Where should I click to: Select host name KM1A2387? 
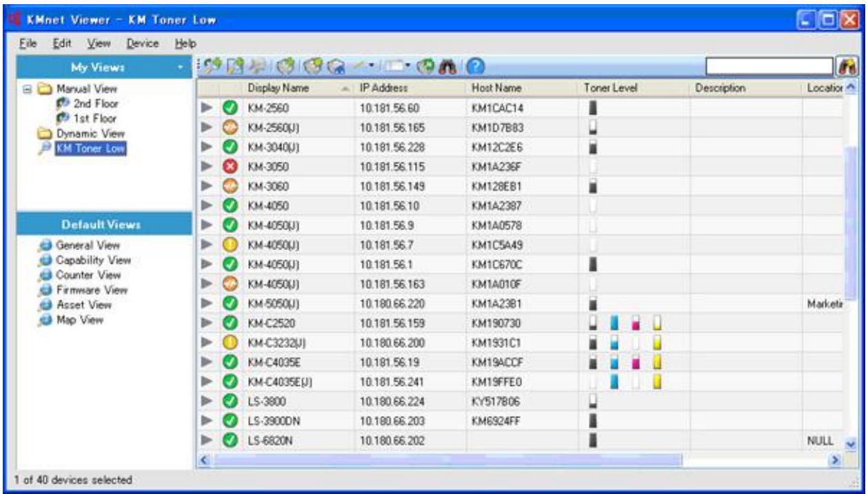[496, 205]
